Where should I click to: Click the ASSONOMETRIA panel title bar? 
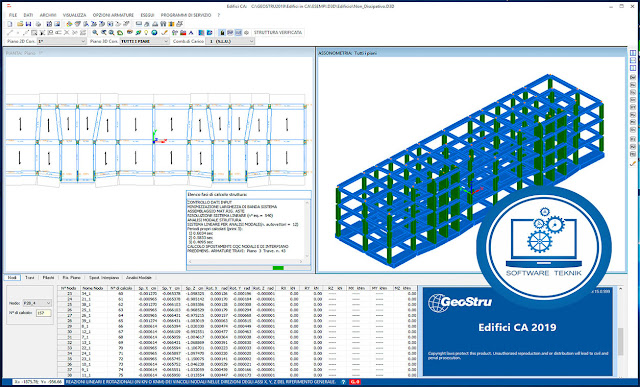pyautogui.click(x=471, y=53)
